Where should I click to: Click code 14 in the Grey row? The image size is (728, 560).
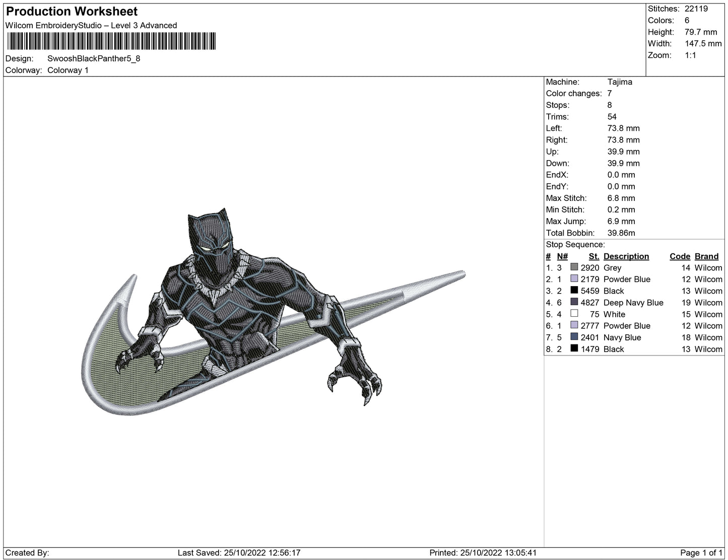click(x=686, y=267)
